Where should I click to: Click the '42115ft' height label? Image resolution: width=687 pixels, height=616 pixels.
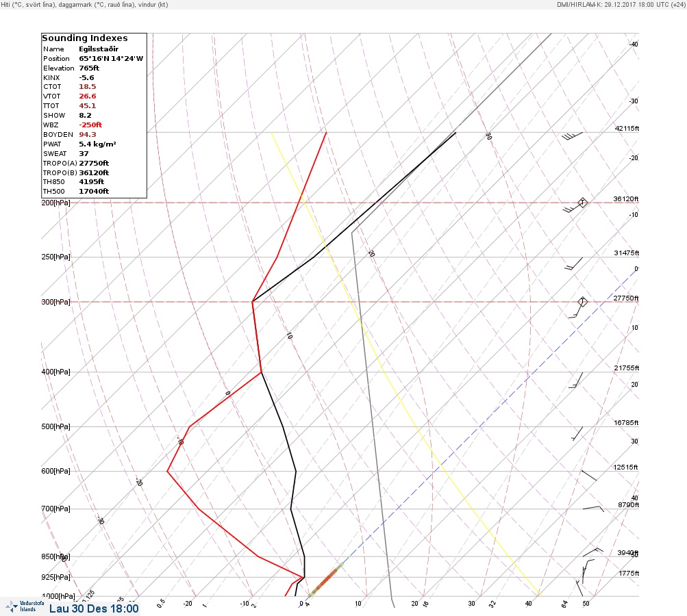[x=627, y=128]
